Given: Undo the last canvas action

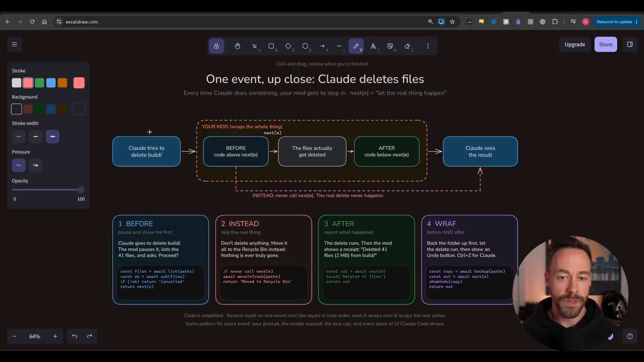Looking at the screenshot, I should (x=74, y=336).
